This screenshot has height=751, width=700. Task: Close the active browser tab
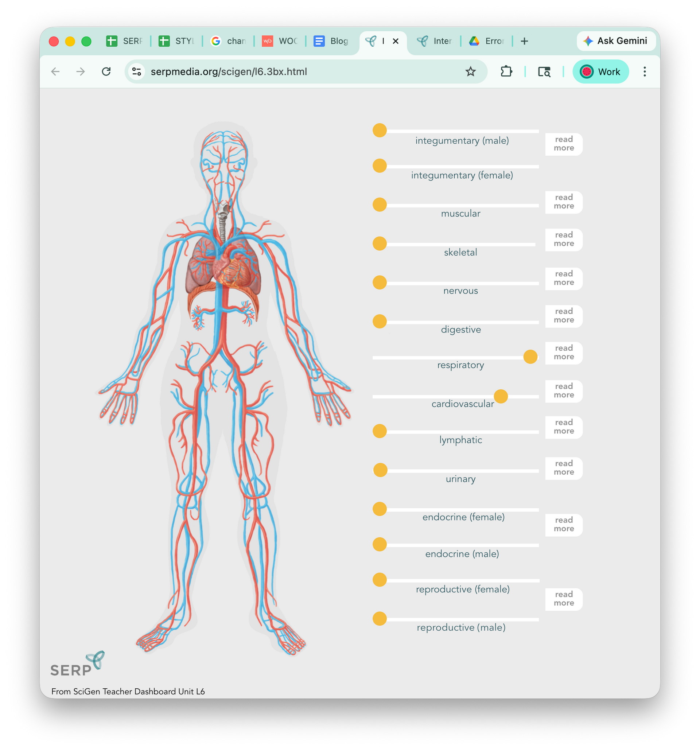point(396,41)
